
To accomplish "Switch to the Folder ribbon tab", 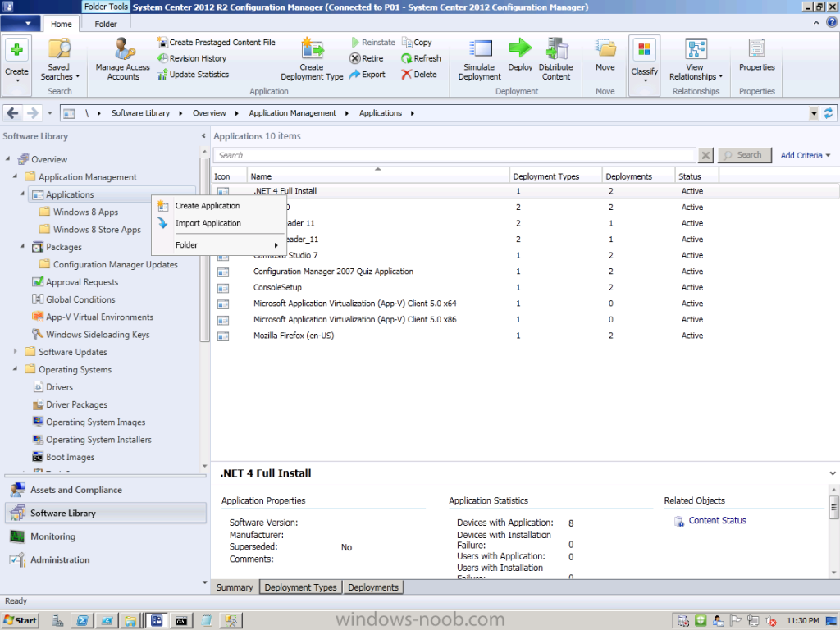I will point(106,24).
